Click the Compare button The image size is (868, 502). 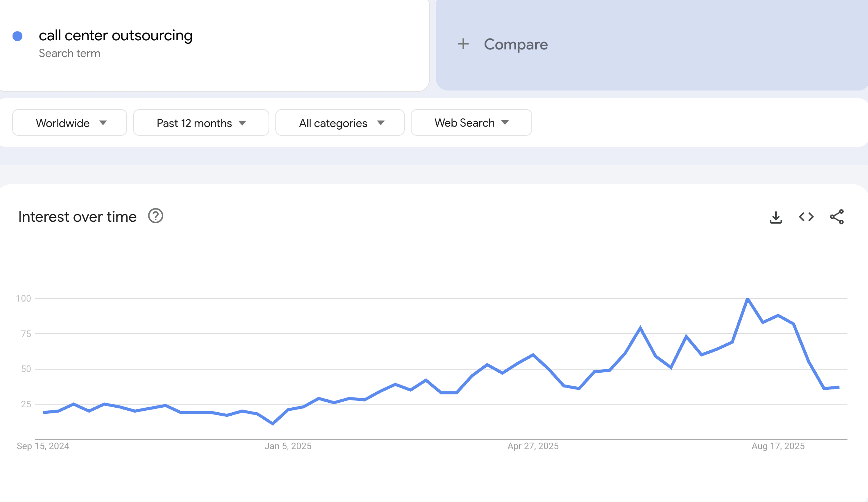point(515,44)
